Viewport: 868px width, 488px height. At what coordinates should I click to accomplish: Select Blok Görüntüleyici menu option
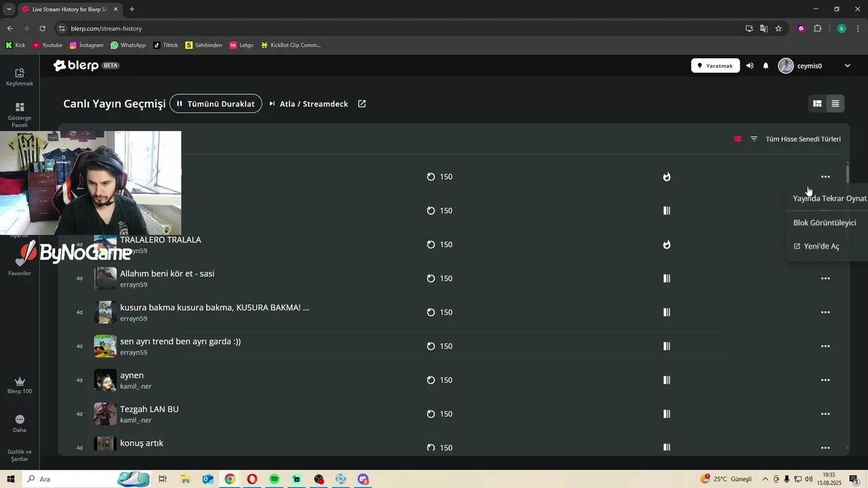[x=825, y=223]
